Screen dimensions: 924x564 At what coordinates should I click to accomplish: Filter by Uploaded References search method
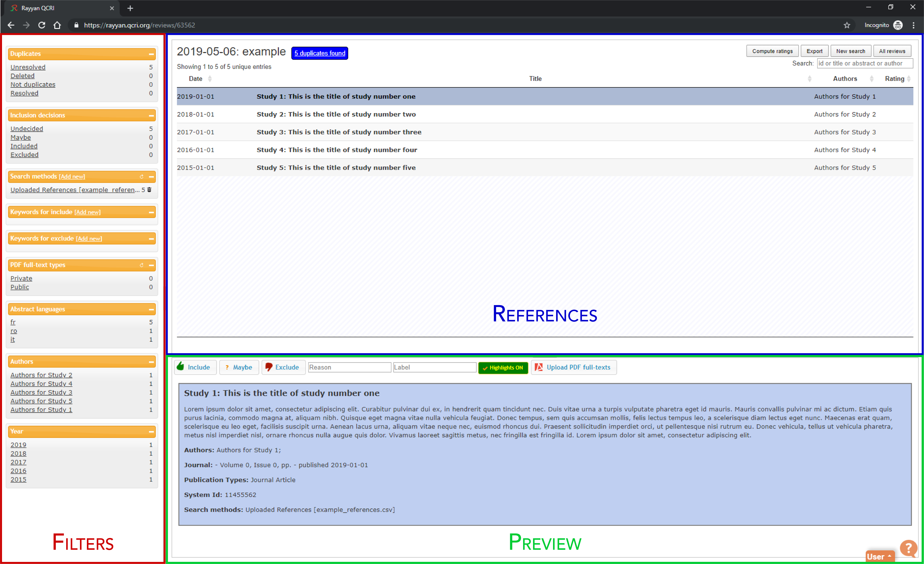tap(75, 190)
